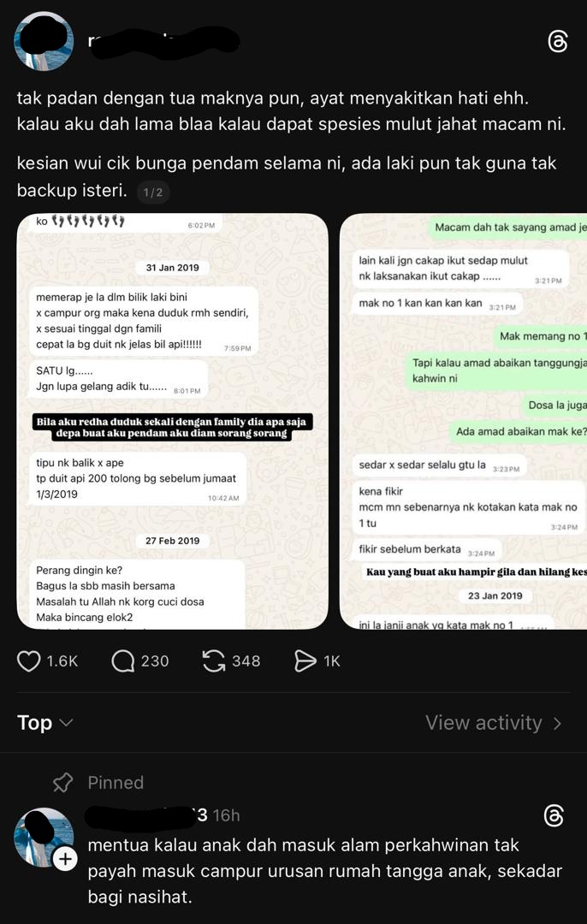Tap the pin icon beside Pinned

tap(63, 783)
